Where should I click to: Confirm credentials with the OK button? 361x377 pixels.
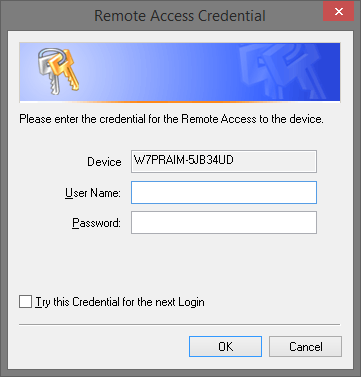225,346
